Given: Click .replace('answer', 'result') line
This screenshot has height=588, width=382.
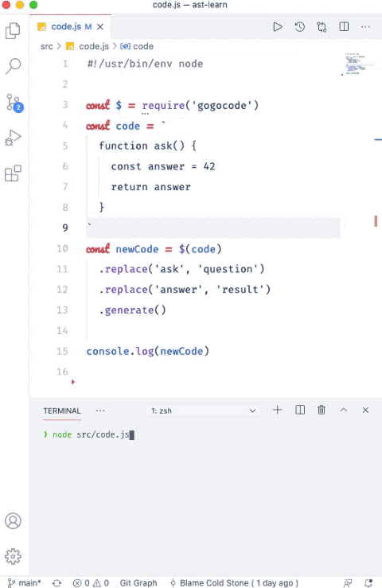Looking at the screenshot, I should pyautogui.click(x=185, y=289).
